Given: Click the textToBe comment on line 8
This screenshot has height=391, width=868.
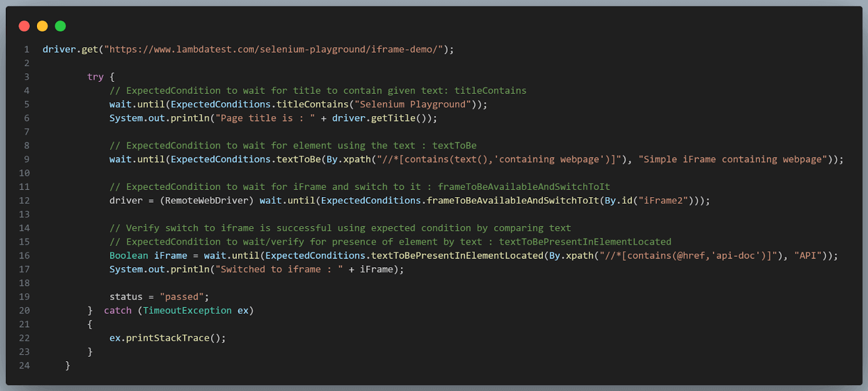Looking at the screenshot, I should coord(293,146).
